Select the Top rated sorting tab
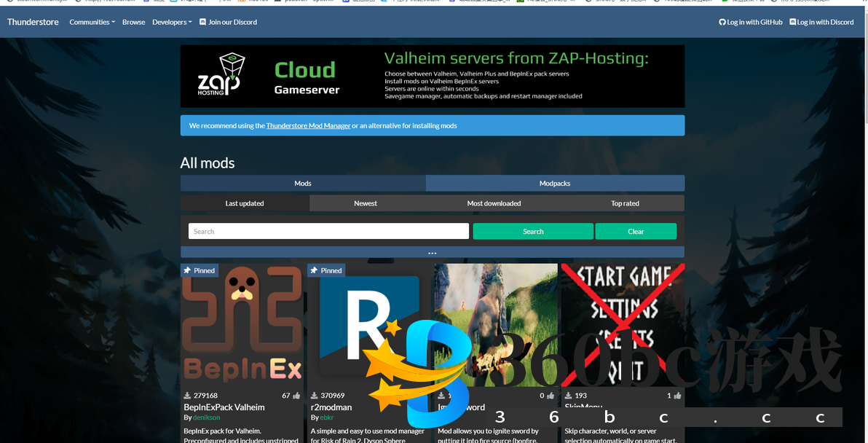This screenshot has width=868, height=443. pos(625,203)
